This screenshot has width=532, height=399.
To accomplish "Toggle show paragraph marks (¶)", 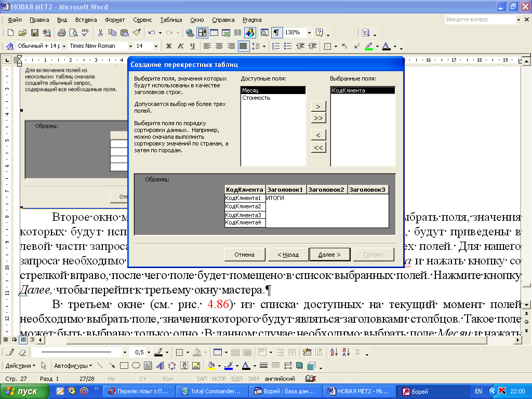I will click(x=276, y=33).
